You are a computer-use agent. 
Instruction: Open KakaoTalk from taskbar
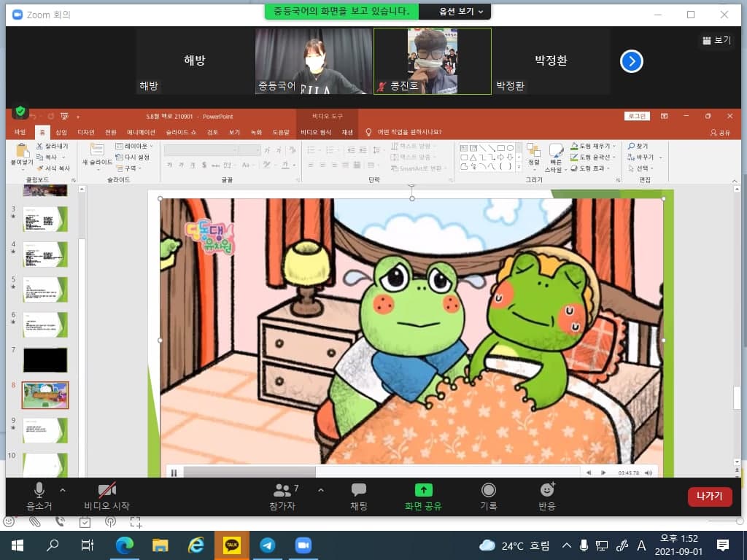coord(232,545)
